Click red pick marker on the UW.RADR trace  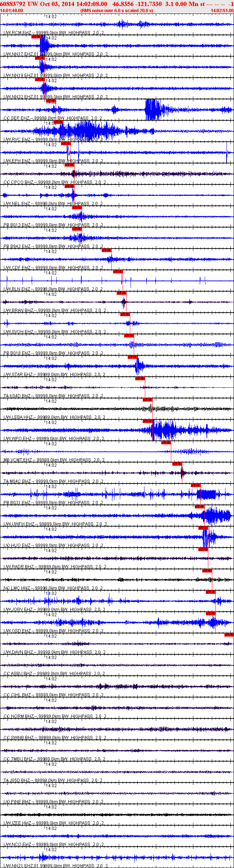click(x=203, y=549)
